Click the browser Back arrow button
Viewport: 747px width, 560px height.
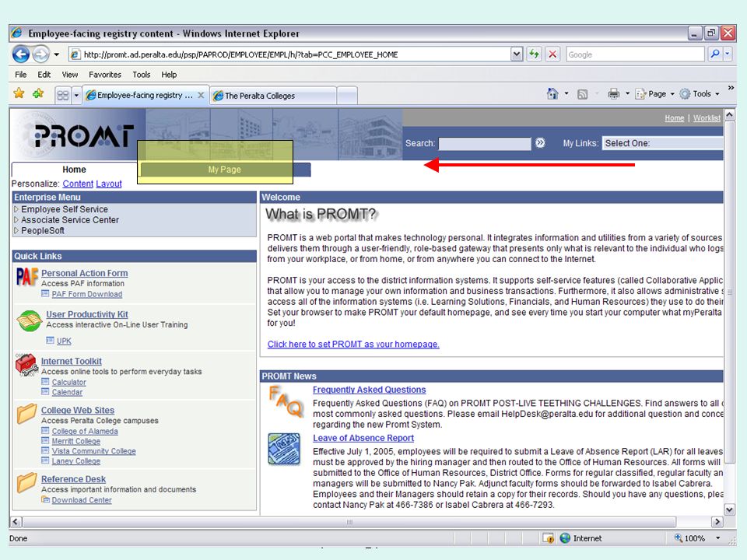[20, 54]
